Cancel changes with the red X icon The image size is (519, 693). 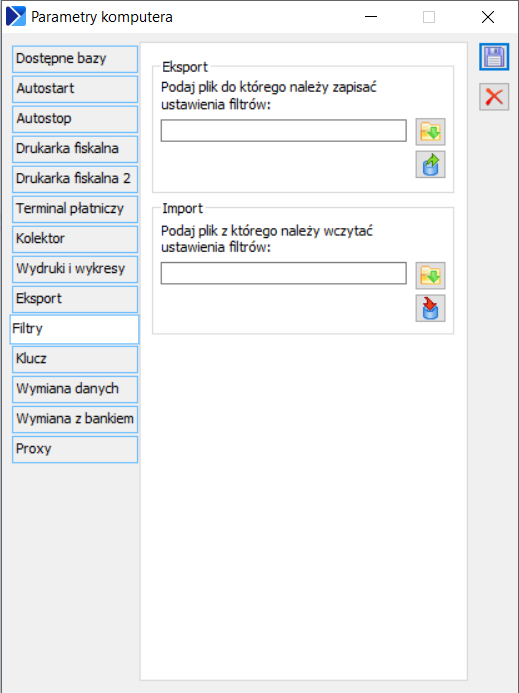click(494, 97)
